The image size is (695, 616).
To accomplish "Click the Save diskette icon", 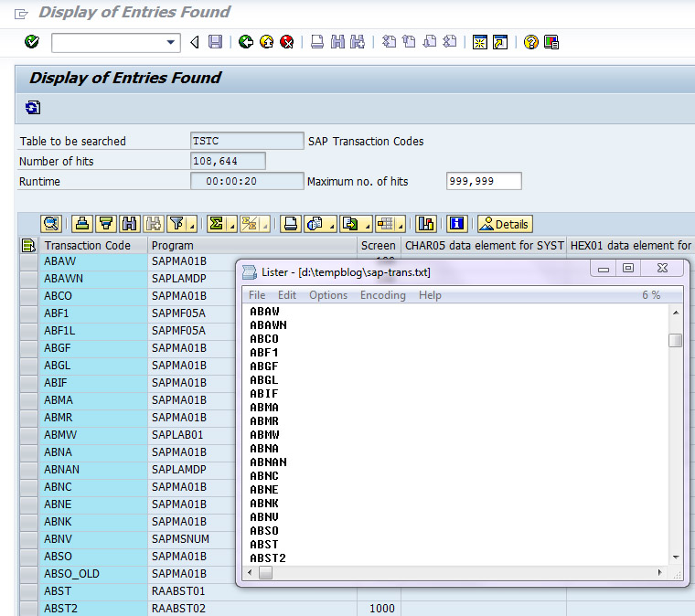I will 216,42.
